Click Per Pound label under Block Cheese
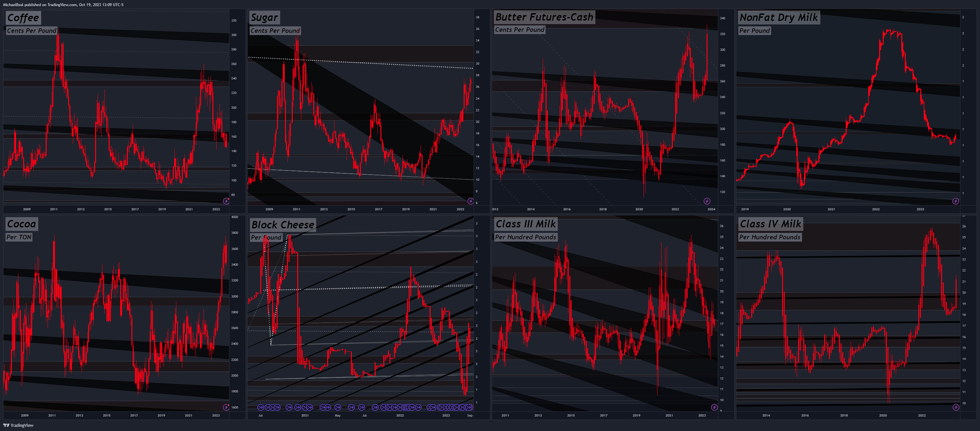This screenshot has width=980, height=431. click(x=266, y=238)
